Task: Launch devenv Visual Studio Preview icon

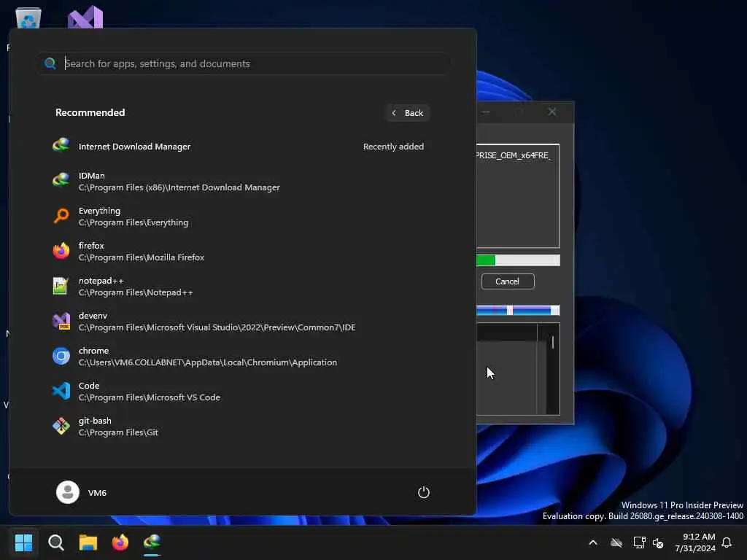Action: click(61, 321)
